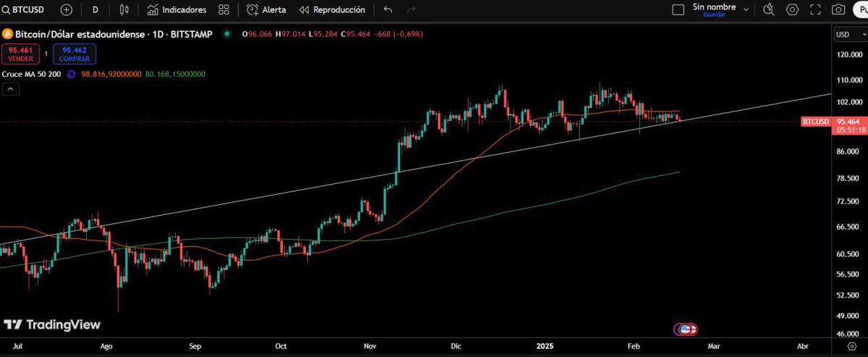This screenshot has height=357, width=868.
Task: Click the Nov time axis label
Action: [x=370, y=348]
